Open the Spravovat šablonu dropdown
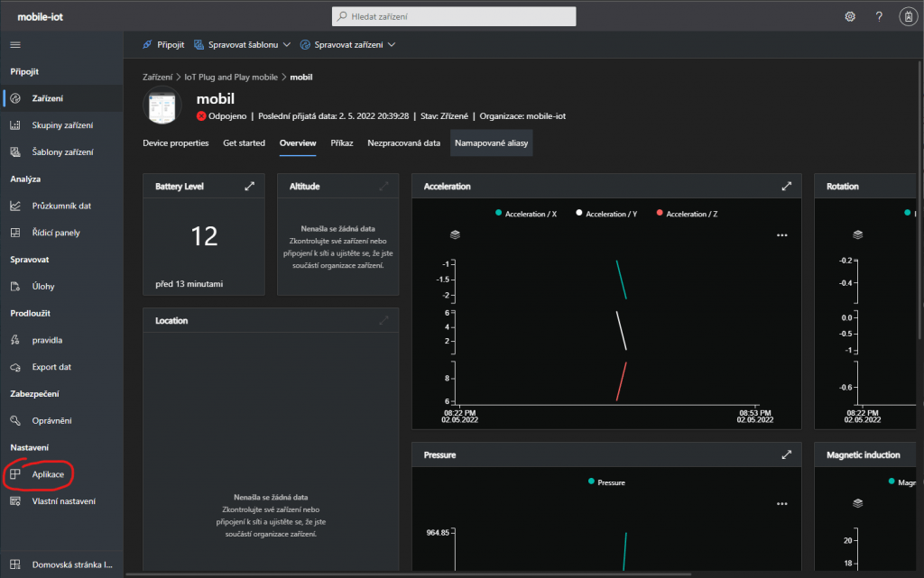The image size is (924, 578). (x=242, y=44)
